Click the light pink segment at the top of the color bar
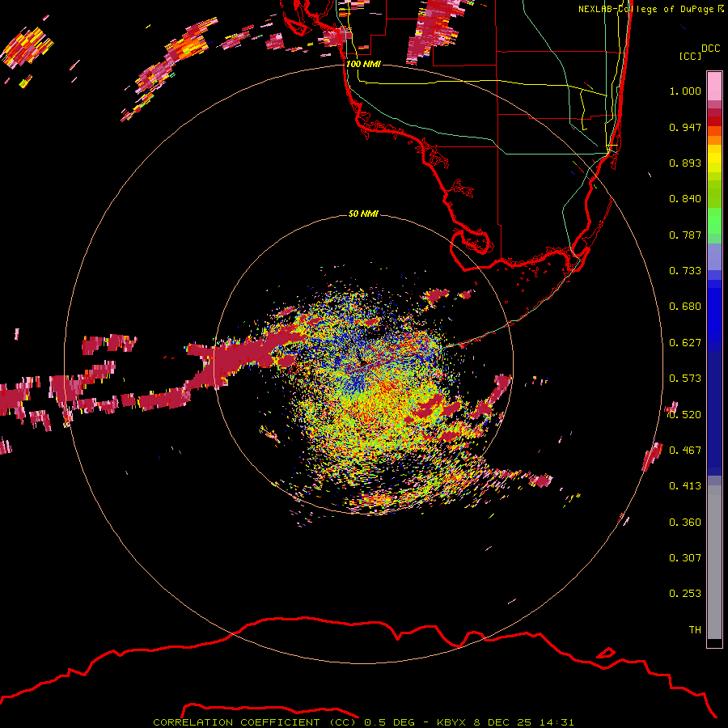 coord(714,87)
